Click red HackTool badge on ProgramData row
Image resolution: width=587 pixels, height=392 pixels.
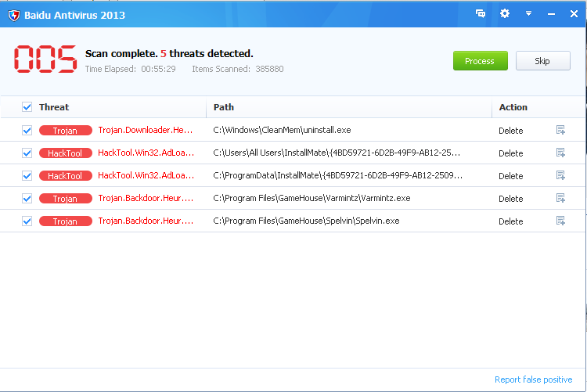[66, 175]
